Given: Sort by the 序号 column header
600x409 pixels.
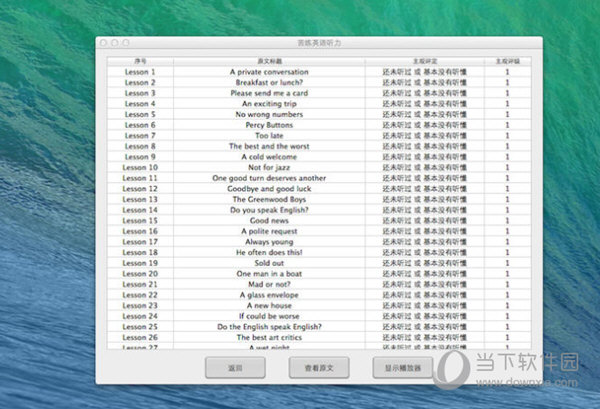Looking at the screenshot, I should click(x=140, y=61).
